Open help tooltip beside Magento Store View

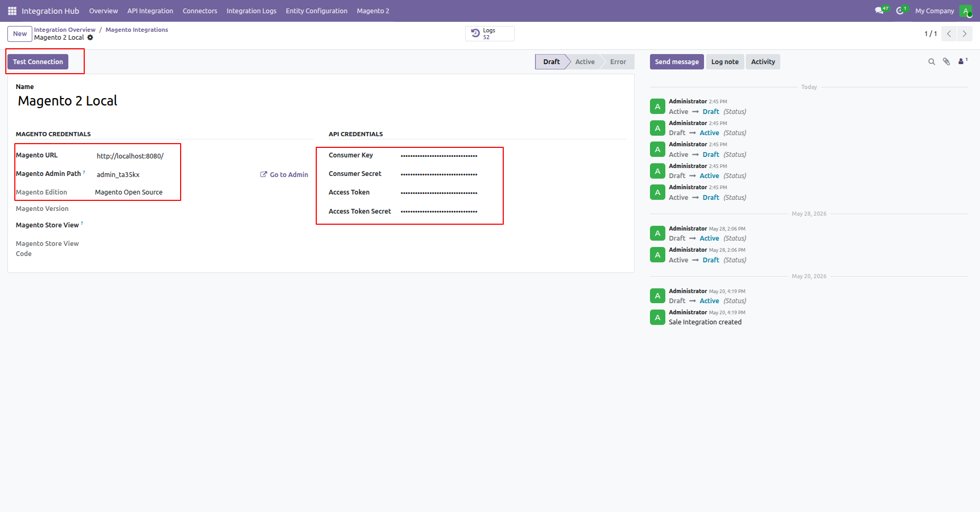click(x=82, y=223)
